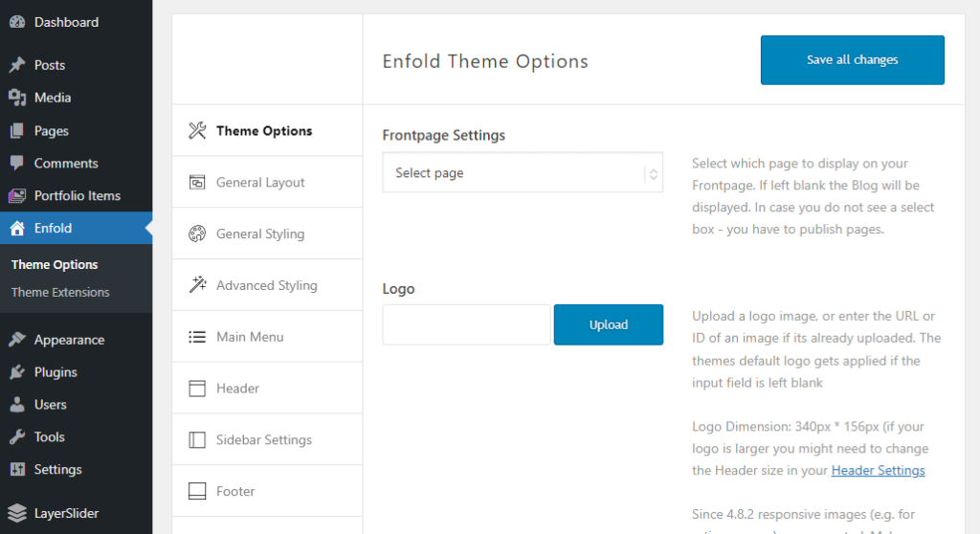The width and height of the screenshot is (980, 534).
Task: Click the Settings sliders icon
Action: [17, 469]
